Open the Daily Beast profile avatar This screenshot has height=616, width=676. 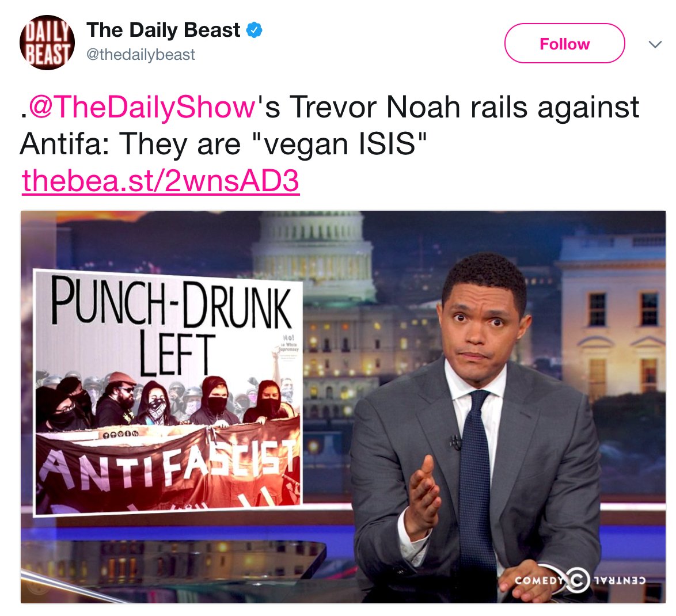pos(47,43)
